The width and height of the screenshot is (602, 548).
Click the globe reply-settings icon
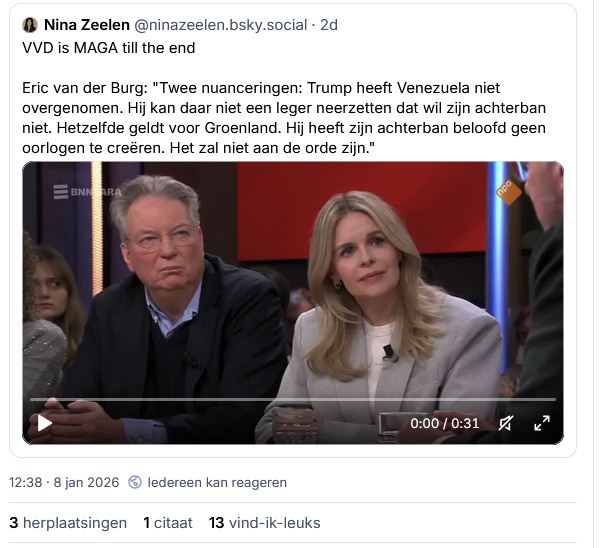click(x=135, y=482)
